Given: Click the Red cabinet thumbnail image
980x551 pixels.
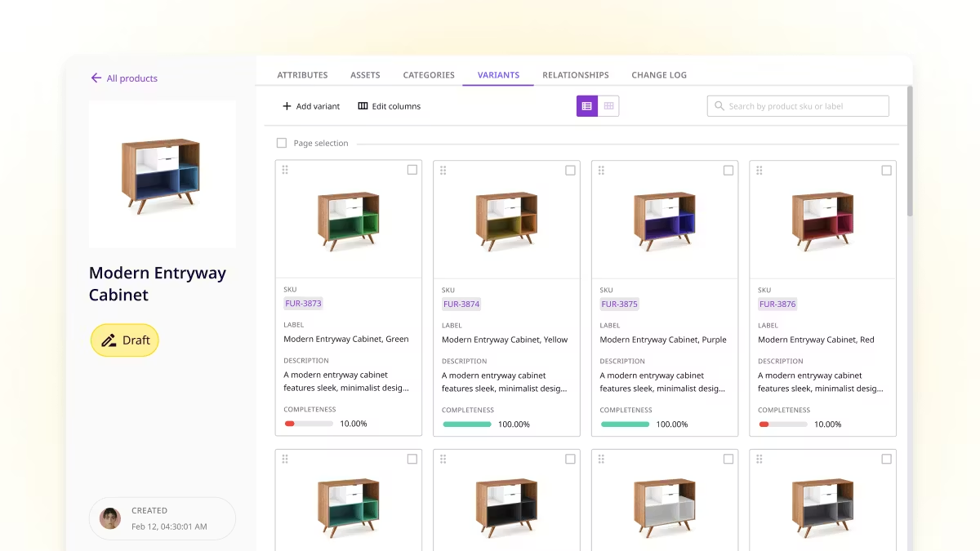Looking at the screenshot, I should point(822,221).
